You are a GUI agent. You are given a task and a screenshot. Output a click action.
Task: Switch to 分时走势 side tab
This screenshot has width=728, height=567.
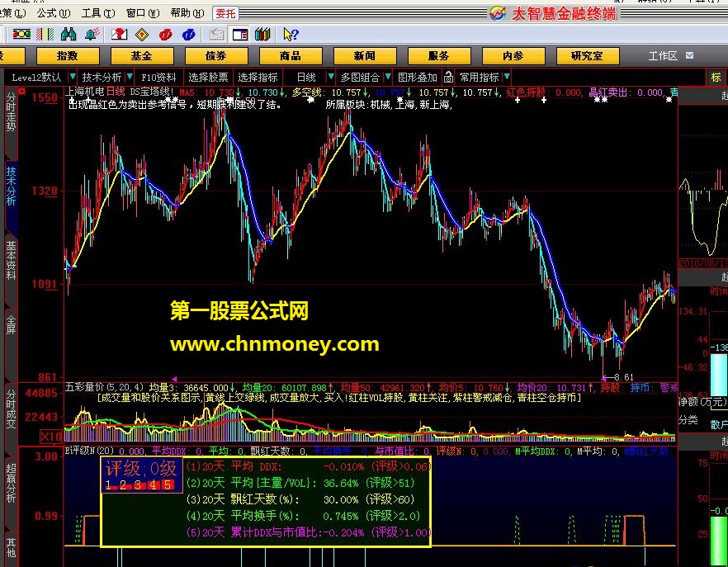[x=11, y=112]
